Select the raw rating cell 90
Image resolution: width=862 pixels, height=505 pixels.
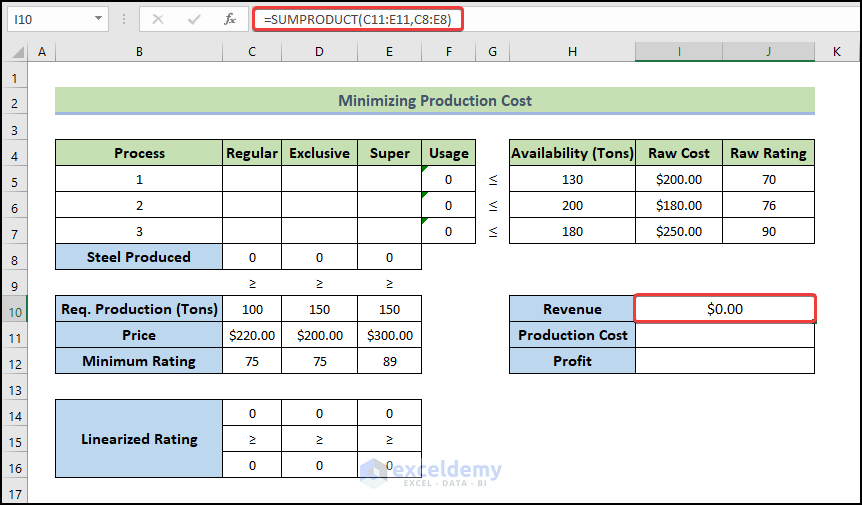(769, 231)
